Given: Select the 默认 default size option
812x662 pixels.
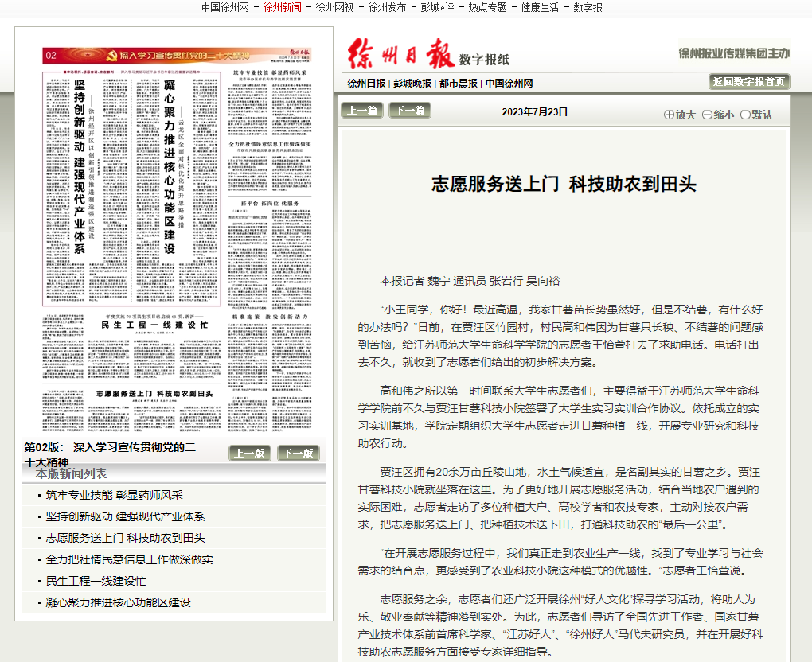Looking at the screenshot, I should [x=745, y=115].
